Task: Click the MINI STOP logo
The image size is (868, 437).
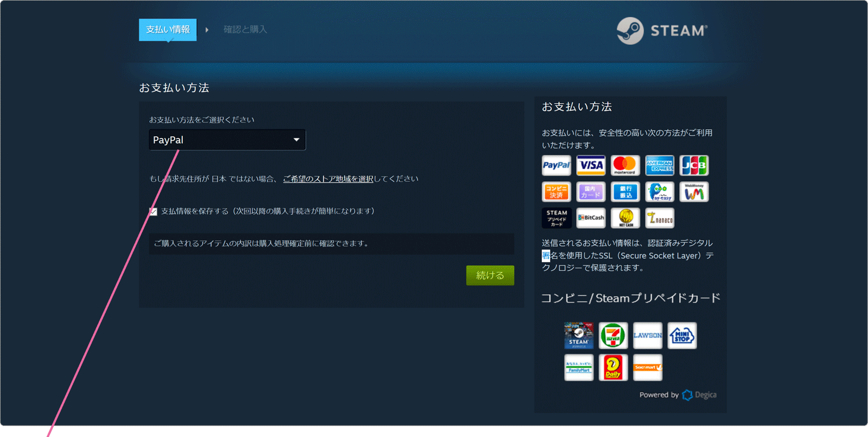Action: pos(682,335)
